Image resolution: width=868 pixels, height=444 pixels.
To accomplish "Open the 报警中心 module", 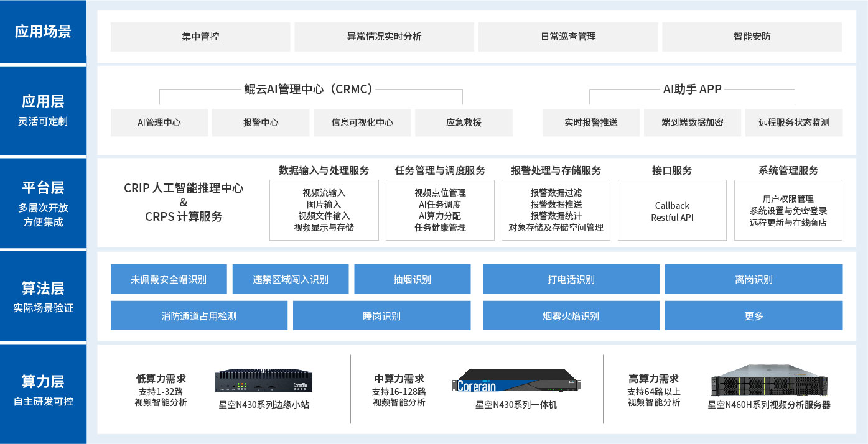I will 261,123.
